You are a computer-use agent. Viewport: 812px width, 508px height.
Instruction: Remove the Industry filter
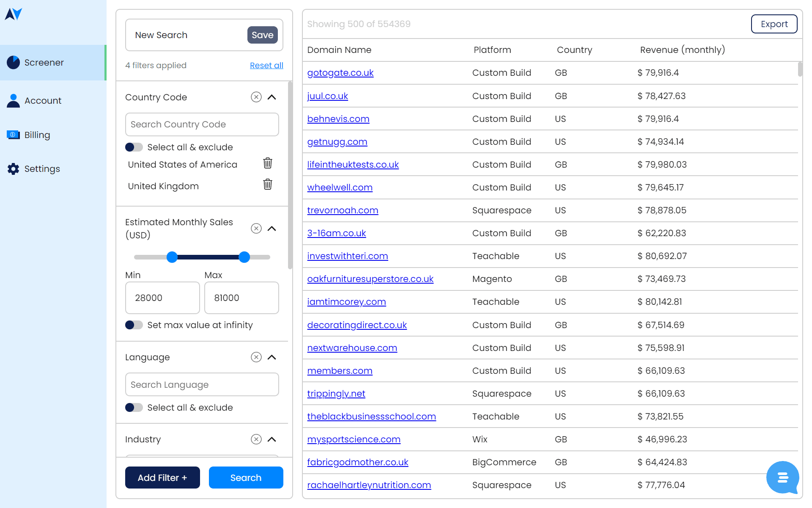256,439
